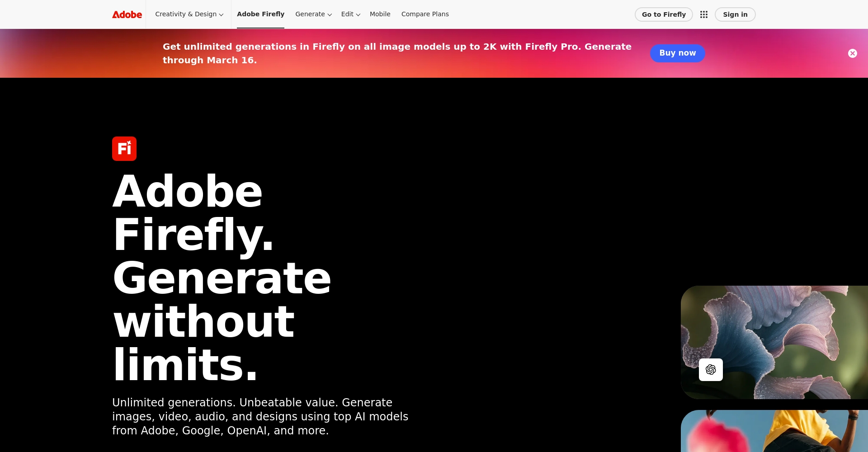Click the OpenAI logo on the flower image
The width and height of the screenshot is (868, 452).
click(711, 369)
